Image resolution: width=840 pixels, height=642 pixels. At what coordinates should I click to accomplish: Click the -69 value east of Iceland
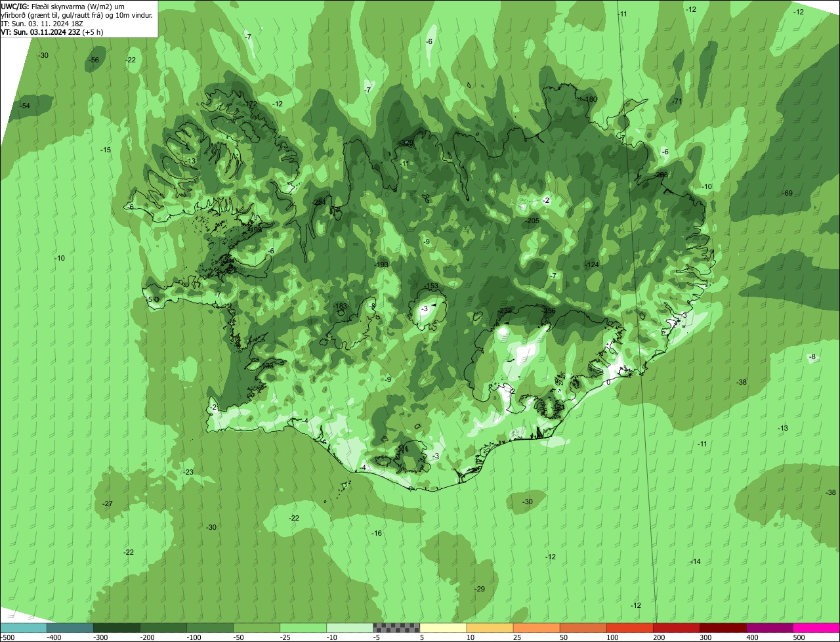(788, 193)
